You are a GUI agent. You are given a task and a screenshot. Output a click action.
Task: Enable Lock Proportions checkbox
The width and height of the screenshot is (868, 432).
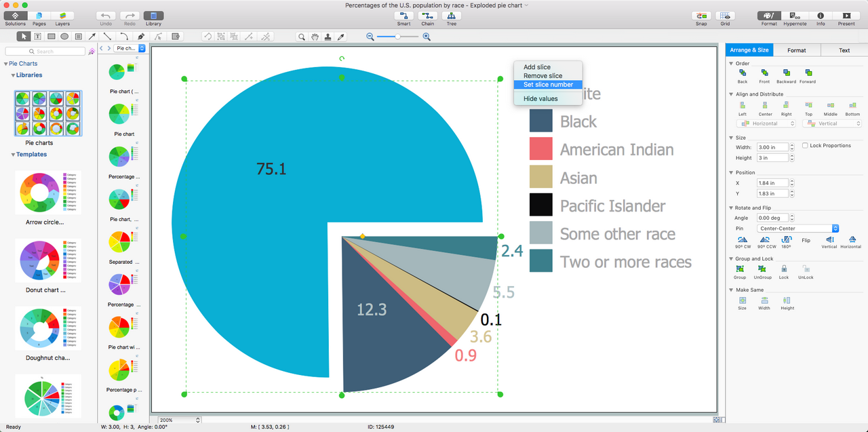click(805, 146)
